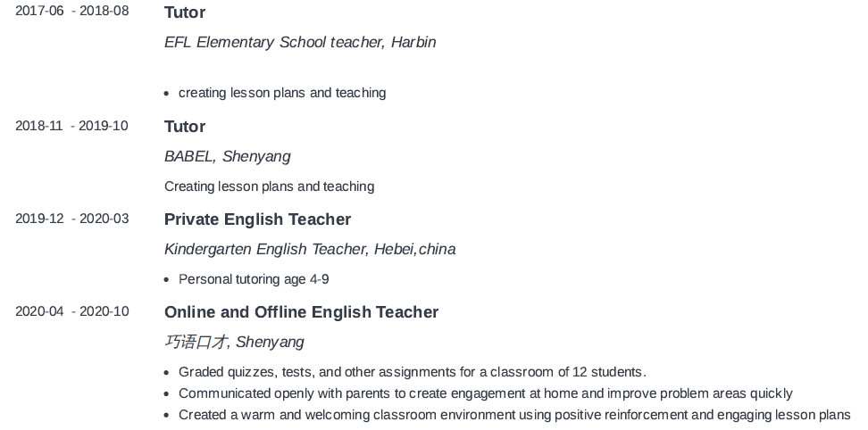The image size is (868, 430).
Task: Click the Graded quizzes, tests bullet line
Action: [412, 372]
